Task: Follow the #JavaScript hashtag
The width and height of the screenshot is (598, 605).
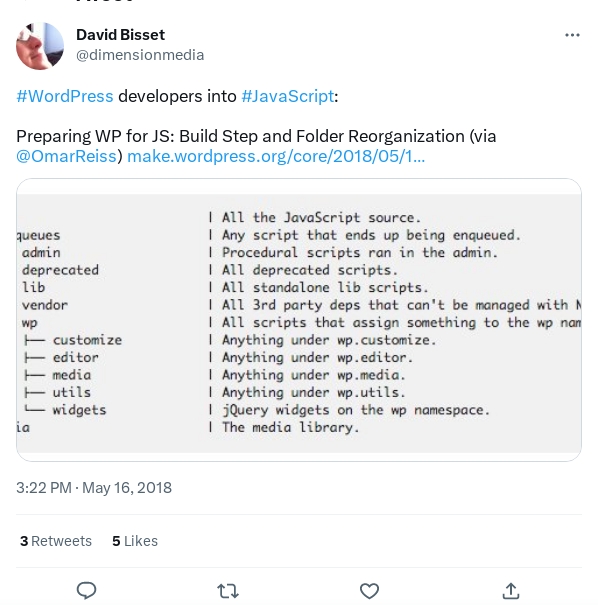Action: [x=288, y=96]
